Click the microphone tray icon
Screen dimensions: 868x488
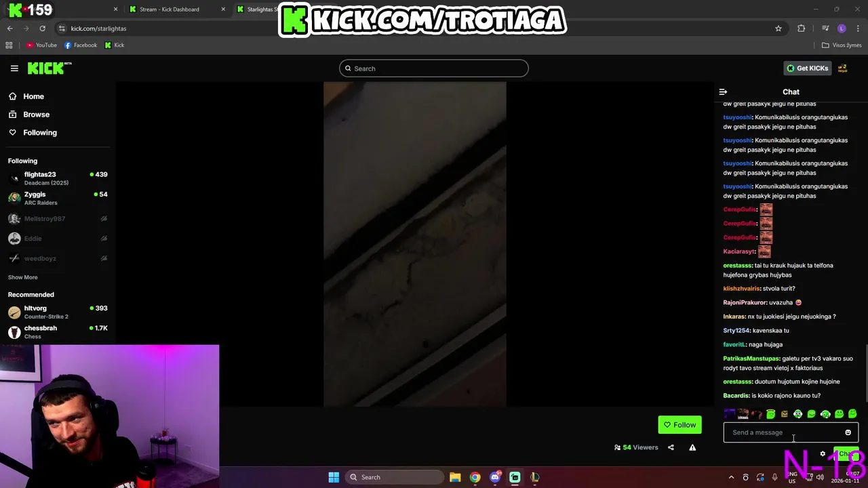[x=774, y=477]
